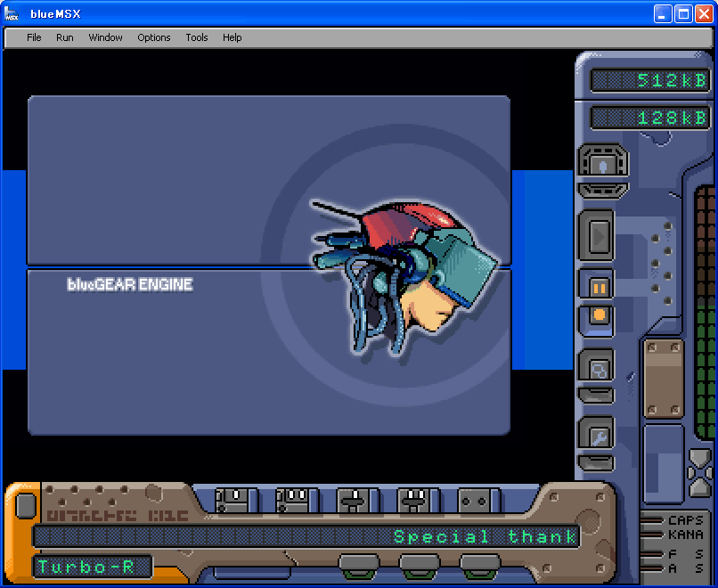Expand the tab below the reset icon
This screenshot has width=718, height=588.
pyautogui.click(x=603, y=191)
